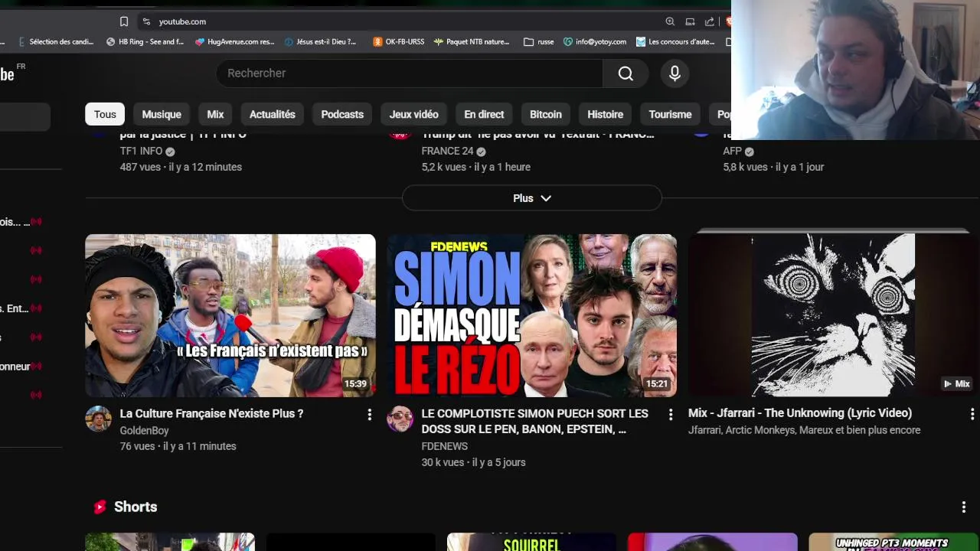Select the 'En direct' filter chip
Image resolution: width=980 pixels, height=551 pixels.
[484, 114]
